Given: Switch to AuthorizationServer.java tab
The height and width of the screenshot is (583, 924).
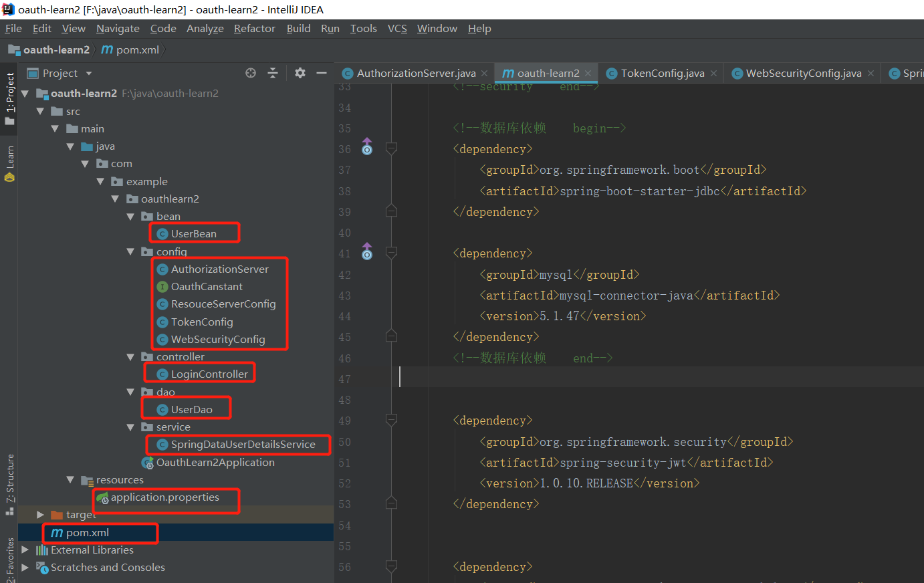Looking at the screenshot, I should click(x=416, y=74).
